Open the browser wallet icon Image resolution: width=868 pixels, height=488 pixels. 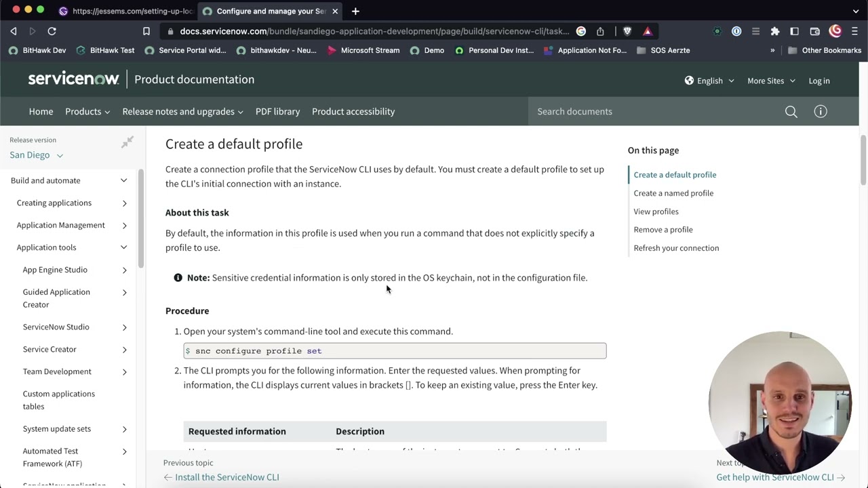tap(815, 31)
